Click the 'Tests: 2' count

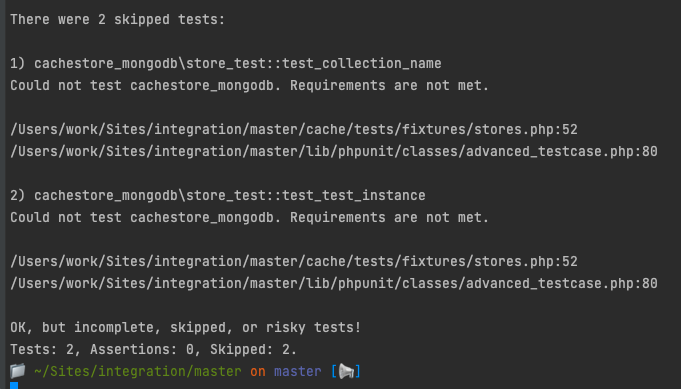pyautogui.click(x=42, y=349)
